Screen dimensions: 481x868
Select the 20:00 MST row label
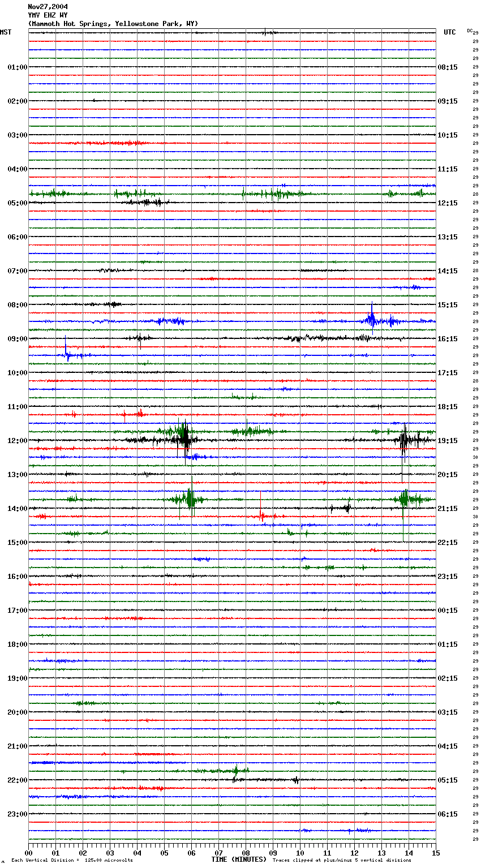click(18, 712)
